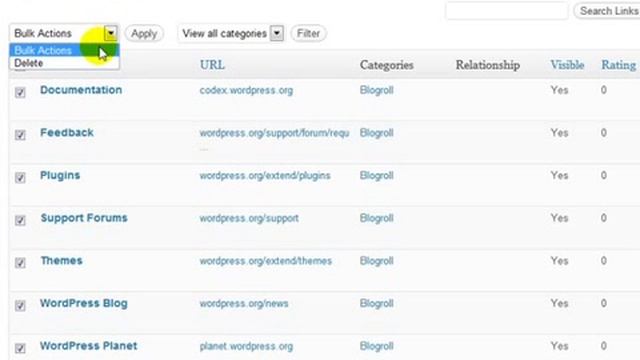
Task: Choose Delete from the bulk actions list
Action: pos(64,63)
